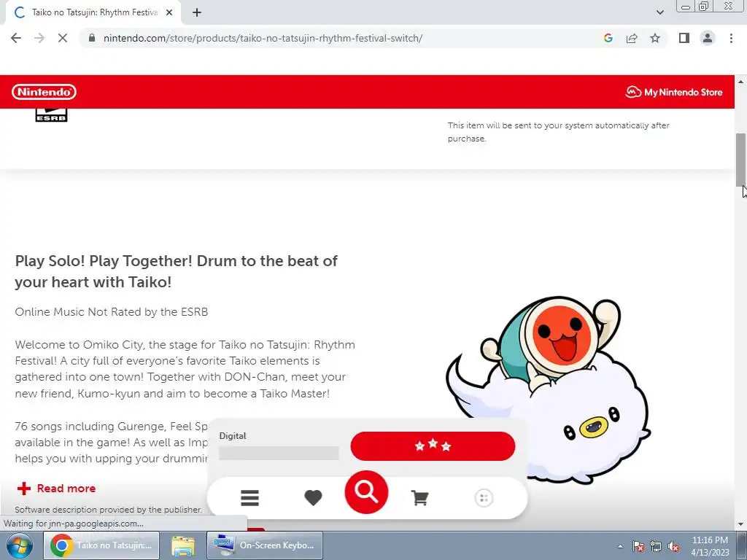Click the 'Digital' label
Screen dimensions: 747x560
[x=233, y=436]
